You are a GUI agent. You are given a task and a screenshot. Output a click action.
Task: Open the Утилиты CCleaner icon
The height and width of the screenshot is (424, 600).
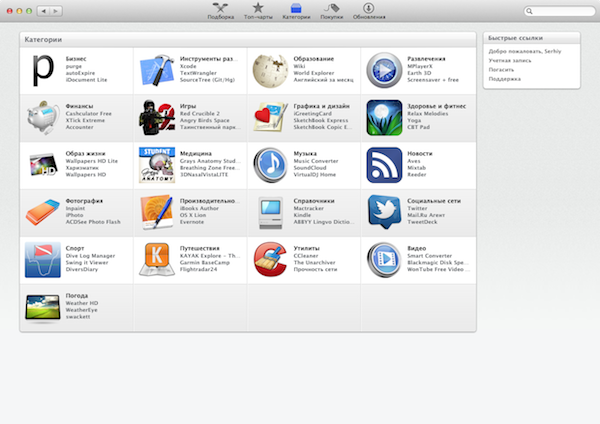click(271, 259)
